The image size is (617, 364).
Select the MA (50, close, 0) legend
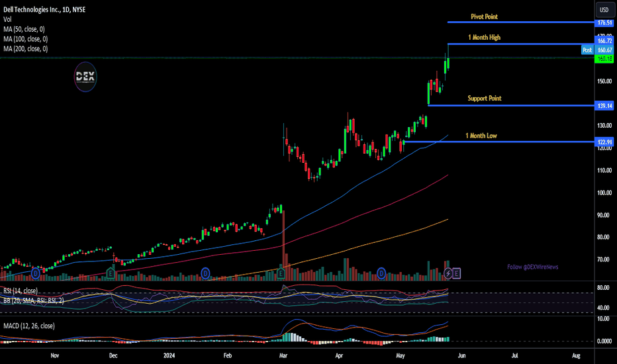tap(24, 29)
